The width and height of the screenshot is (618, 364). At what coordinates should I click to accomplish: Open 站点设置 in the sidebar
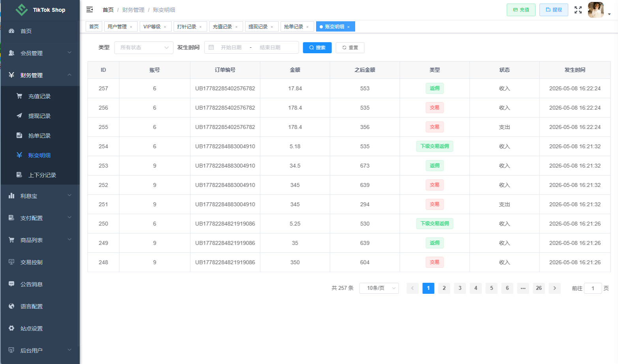[40, 329]
